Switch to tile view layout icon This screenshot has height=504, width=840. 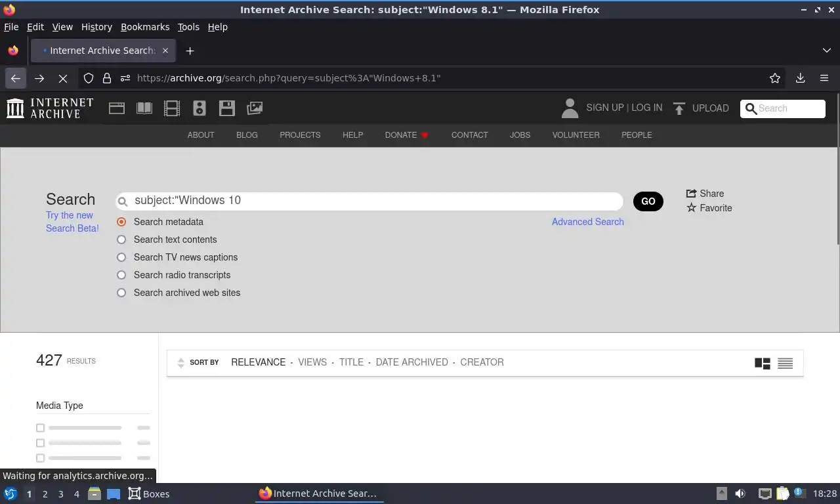[762, 363]
